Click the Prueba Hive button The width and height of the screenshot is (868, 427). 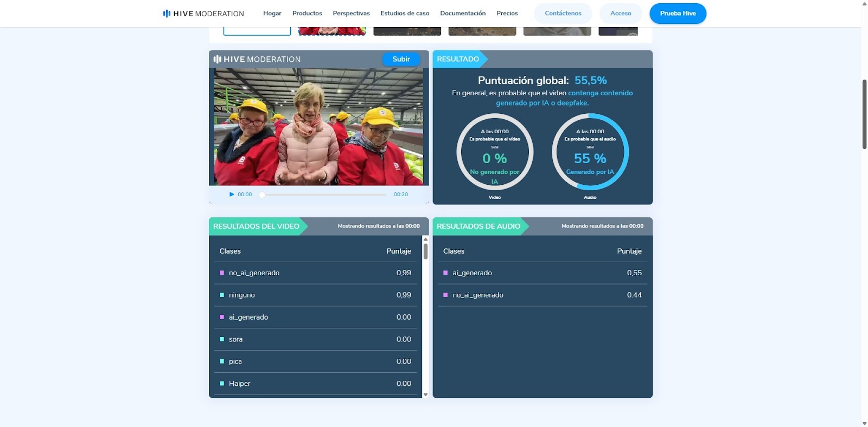(678, 14)
